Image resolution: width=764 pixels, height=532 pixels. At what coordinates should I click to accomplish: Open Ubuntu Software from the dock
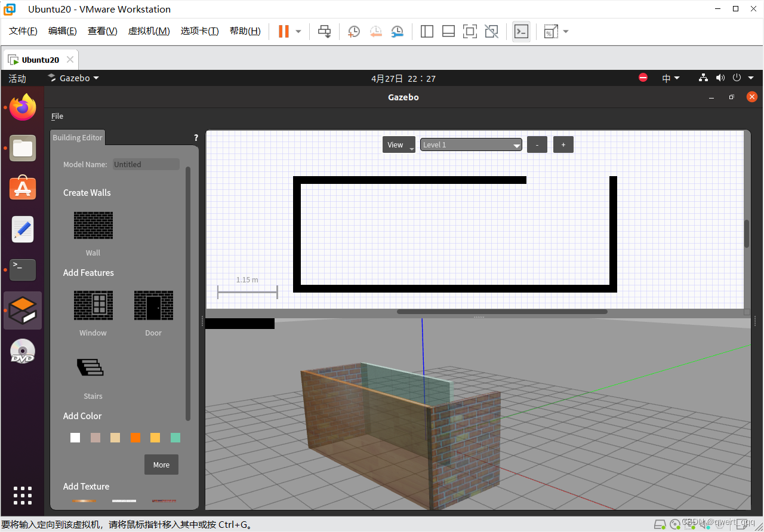coord(23,188)
